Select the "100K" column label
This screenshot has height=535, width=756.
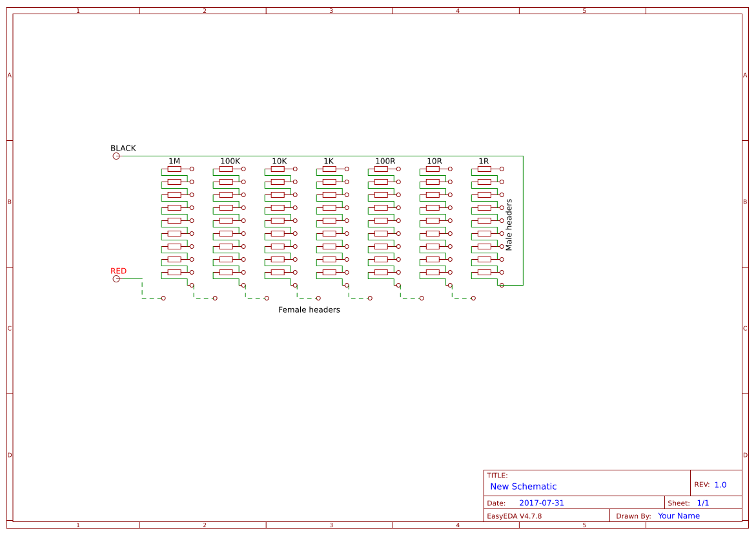click(230, 161)
